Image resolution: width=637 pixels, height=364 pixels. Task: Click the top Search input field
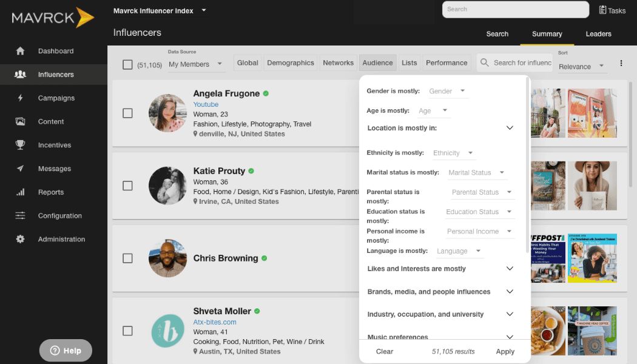pos(516,9)
